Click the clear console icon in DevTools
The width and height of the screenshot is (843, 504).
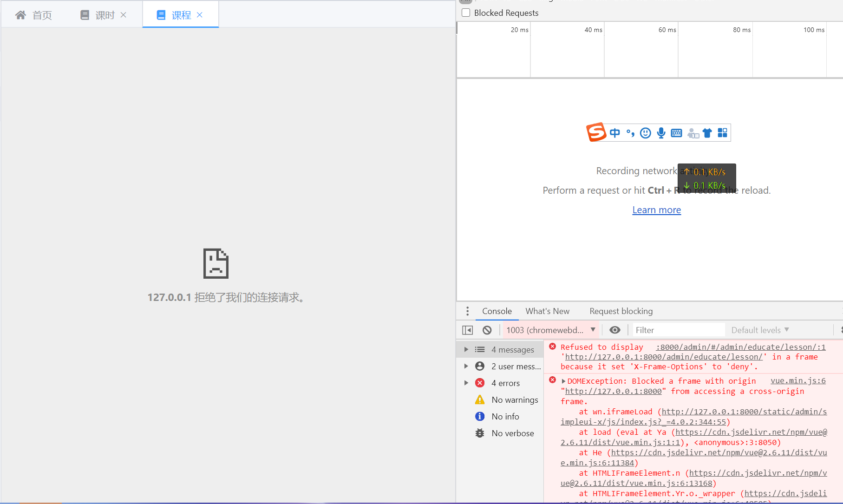pyautogui.click(x=487, y=330)
